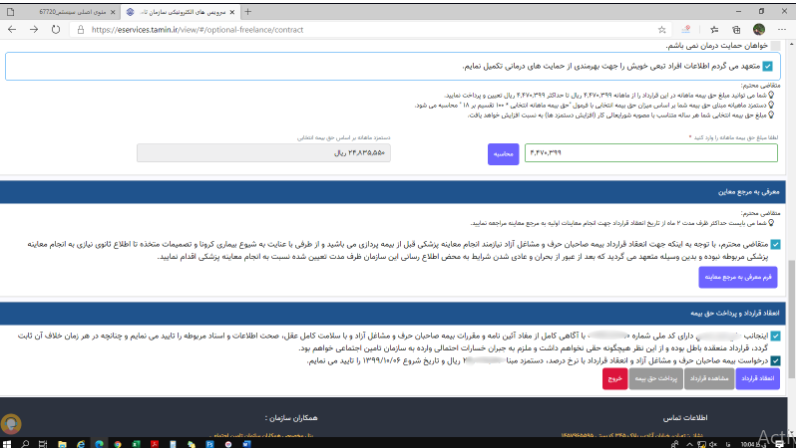Viewport: 796px width, 448px height.
Task: Click the 'انعقاد قرارداد و پرداخت حق بیمه' header
Action: pos(392,313)
